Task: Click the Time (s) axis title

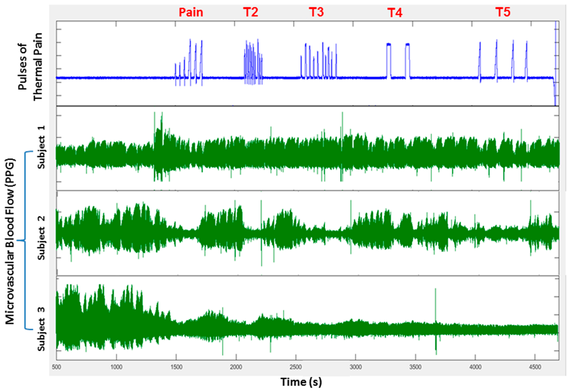Action: point(301,382)
